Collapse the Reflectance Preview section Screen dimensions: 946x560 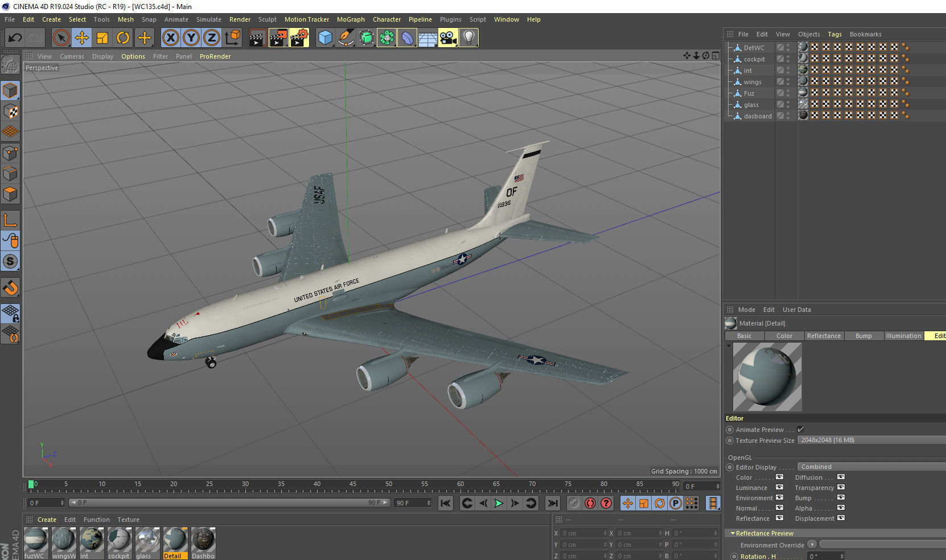(733, 533)
